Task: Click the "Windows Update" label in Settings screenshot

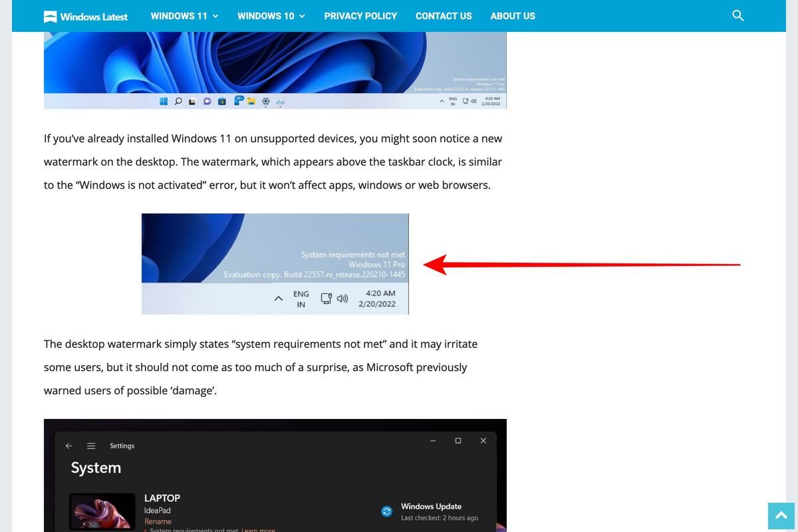Action: pos(431,506)
